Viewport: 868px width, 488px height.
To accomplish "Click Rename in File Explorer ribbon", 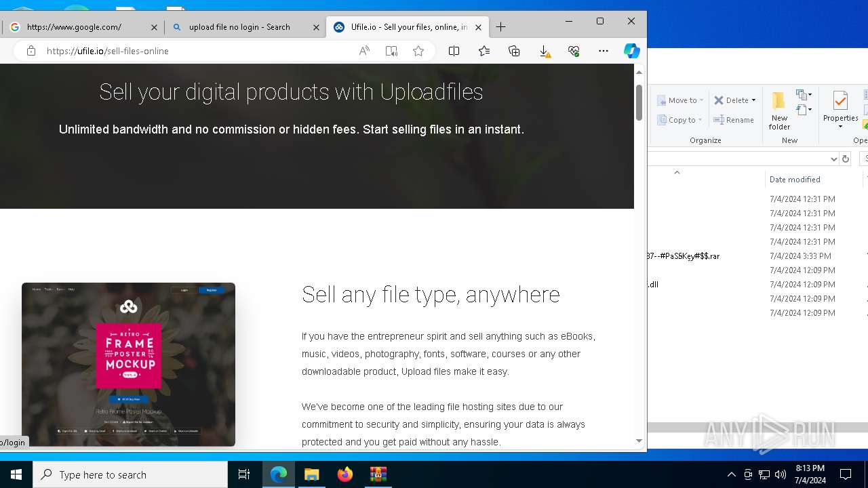I will (x=734, y=120).
